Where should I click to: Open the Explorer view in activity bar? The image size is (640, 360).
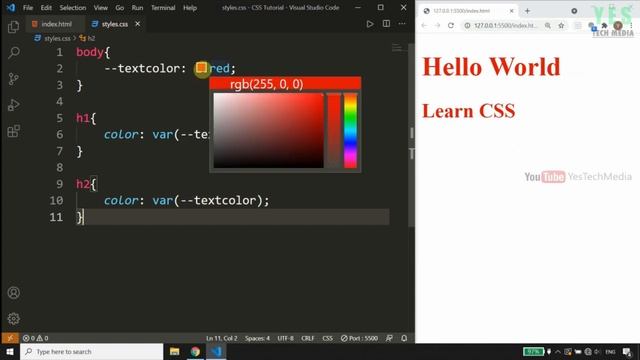coord(13,27)
